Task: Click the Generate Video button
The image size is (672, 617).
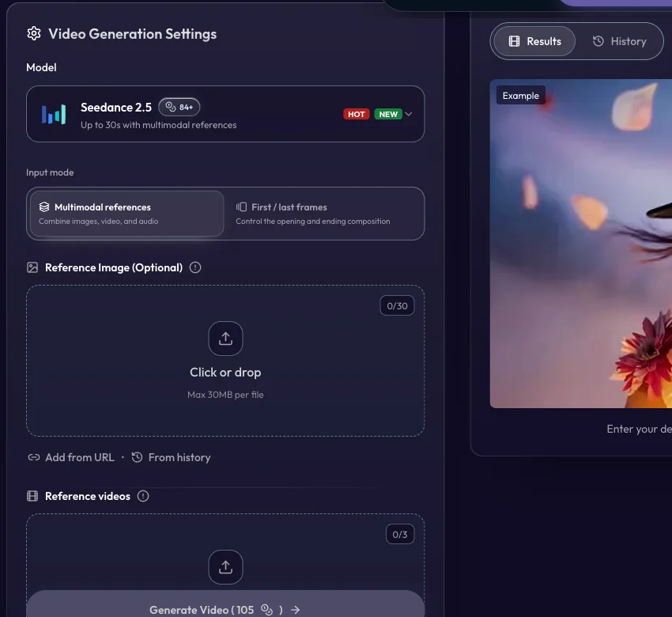Action: [225, 604]
